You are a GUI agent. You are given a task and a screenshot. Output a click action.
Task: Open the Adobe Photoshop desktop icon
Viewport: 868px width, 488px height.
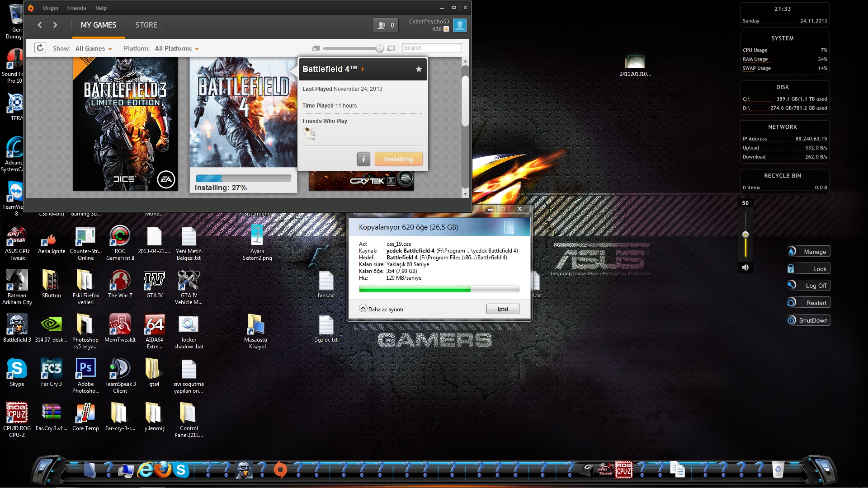click(x=85, y=376)
